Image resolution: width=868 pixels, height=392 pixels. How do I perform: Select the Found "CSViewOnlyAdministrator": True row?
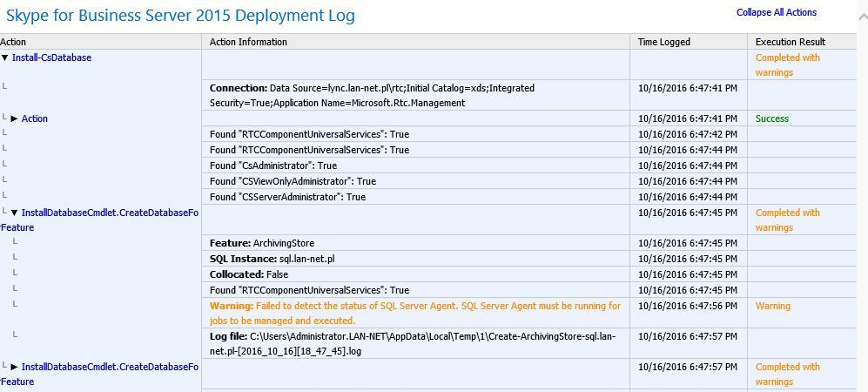click(293, 181)
